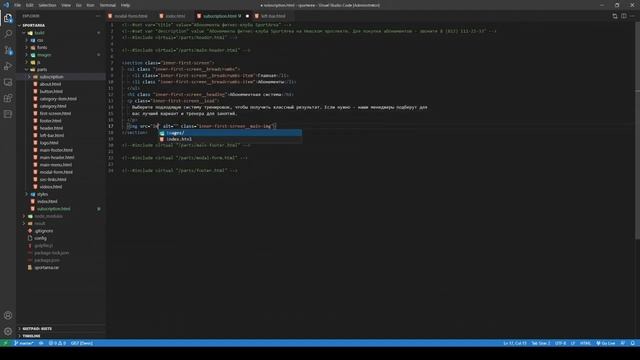Open the Search view in activity bar
The image size is (640, 360).
tap(8, 34)
